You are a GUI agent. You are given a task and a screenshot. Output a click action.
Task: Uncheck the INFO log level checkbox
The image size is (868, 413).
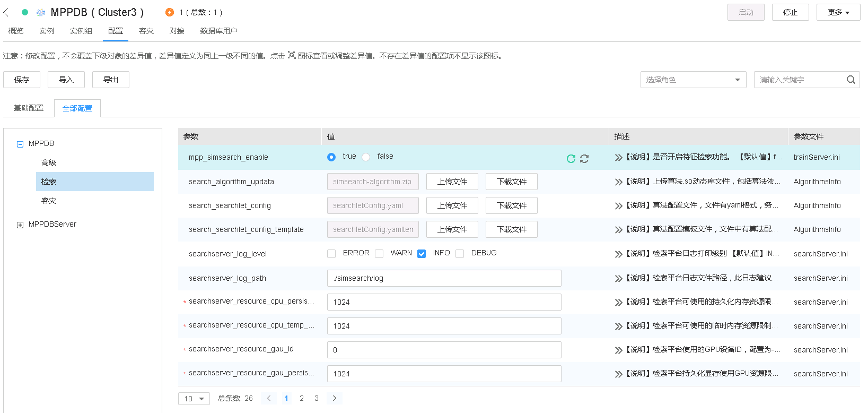click(422, 254)
